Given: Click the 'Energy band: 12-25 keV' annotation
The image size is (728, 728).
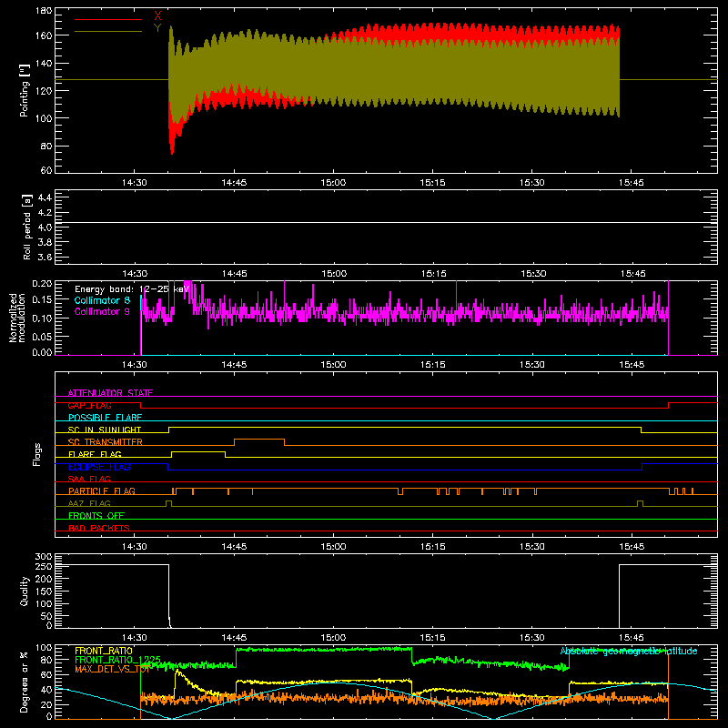Looking at the screenshot, I should (x=132, y=289).
